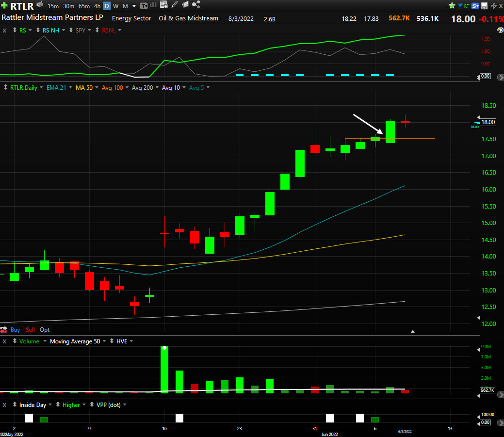Image resolution: width=504 pixels, height=437 pixels.
Task: Close the RS indicator pane with x
Action: click(4, 31)
